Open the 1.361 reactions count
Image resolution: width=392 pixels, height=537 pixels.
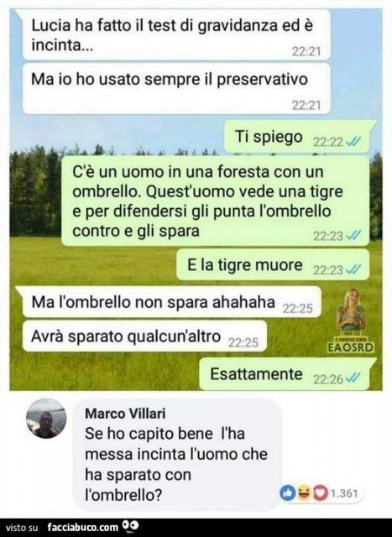pyautogui.click(x=344, y=493)
